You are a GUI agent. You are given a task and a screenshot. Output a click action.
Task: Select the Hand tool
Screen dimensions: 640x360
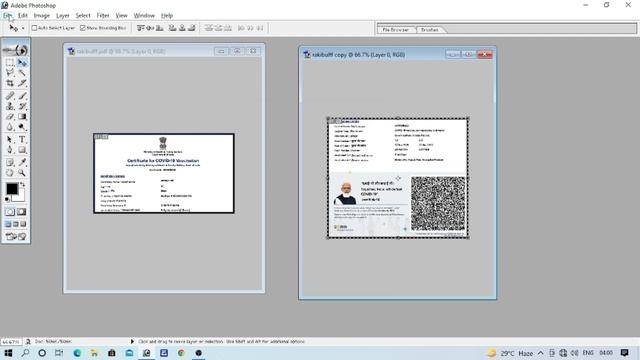(x=10, y=173)
